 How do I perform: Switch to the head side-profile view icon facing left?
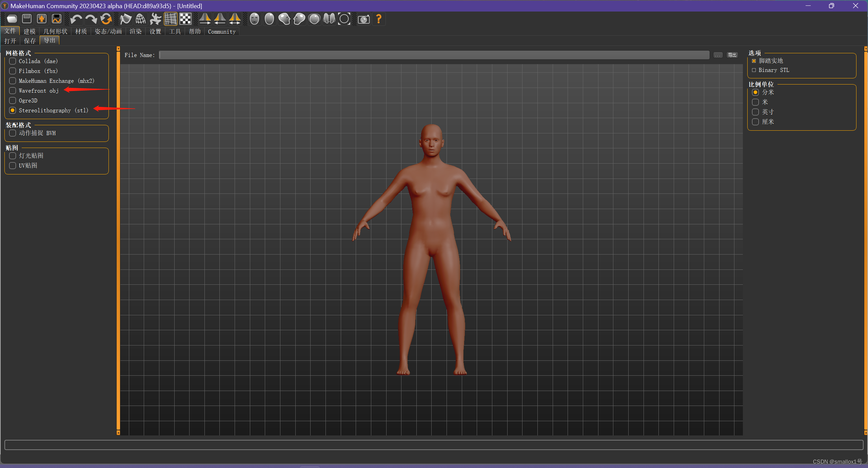pos(299,19)
